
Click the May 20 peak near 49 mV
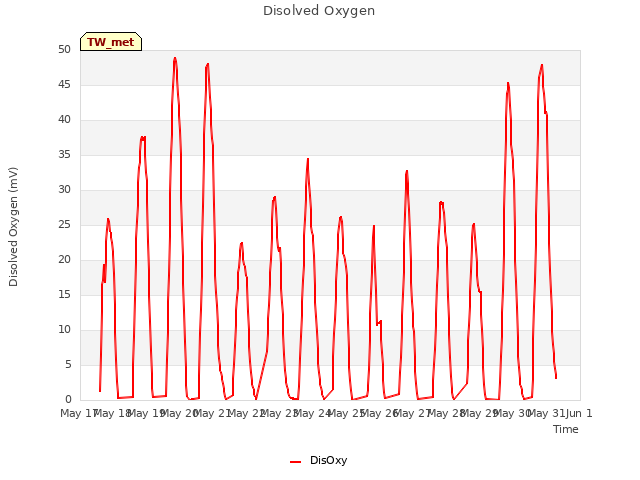[175, 58]
